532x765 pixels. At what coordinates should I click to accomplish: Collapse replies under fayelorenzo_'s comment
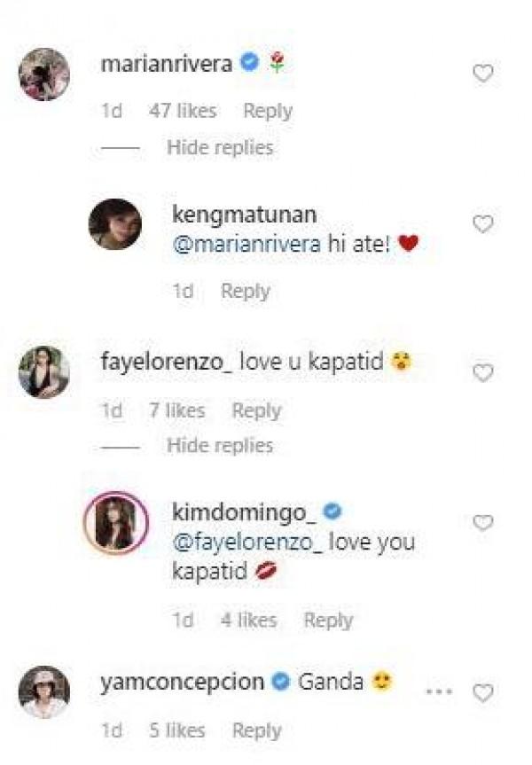tap(220, 445)
